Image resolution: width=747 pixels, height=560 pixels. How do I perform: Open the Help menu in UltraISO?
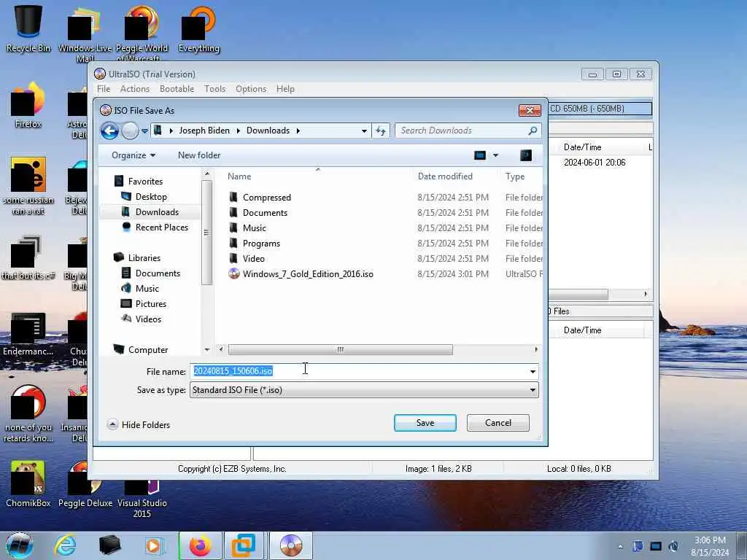click(x=285, y=89)
